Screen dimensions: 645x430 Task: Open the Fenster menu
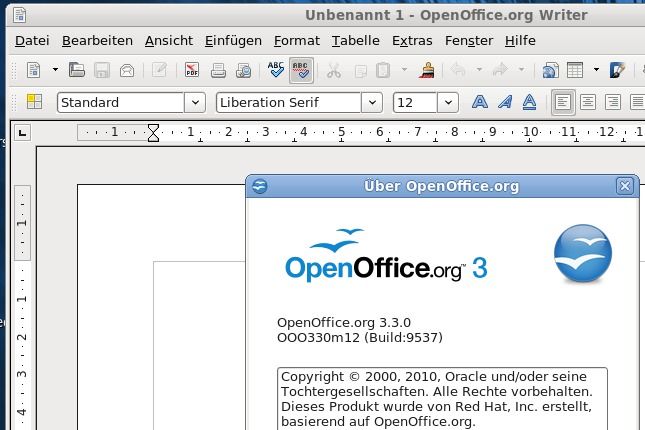point(469,41)
